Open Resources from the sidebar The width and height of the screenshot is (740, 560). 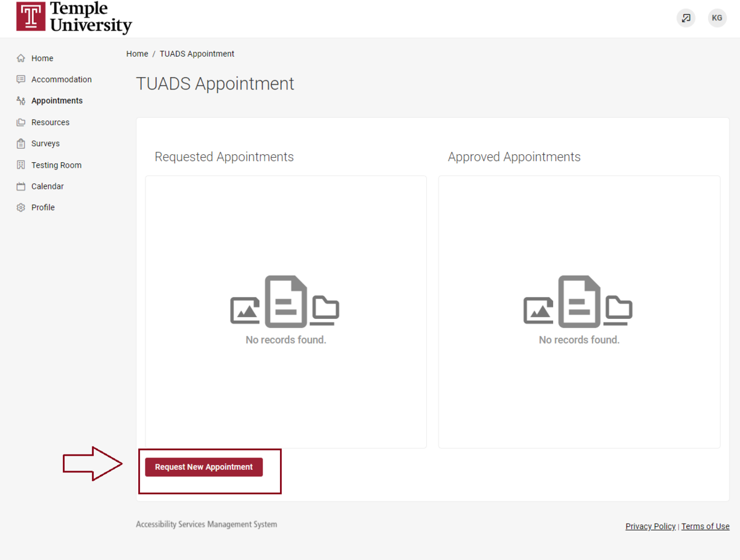coord(51,122)
